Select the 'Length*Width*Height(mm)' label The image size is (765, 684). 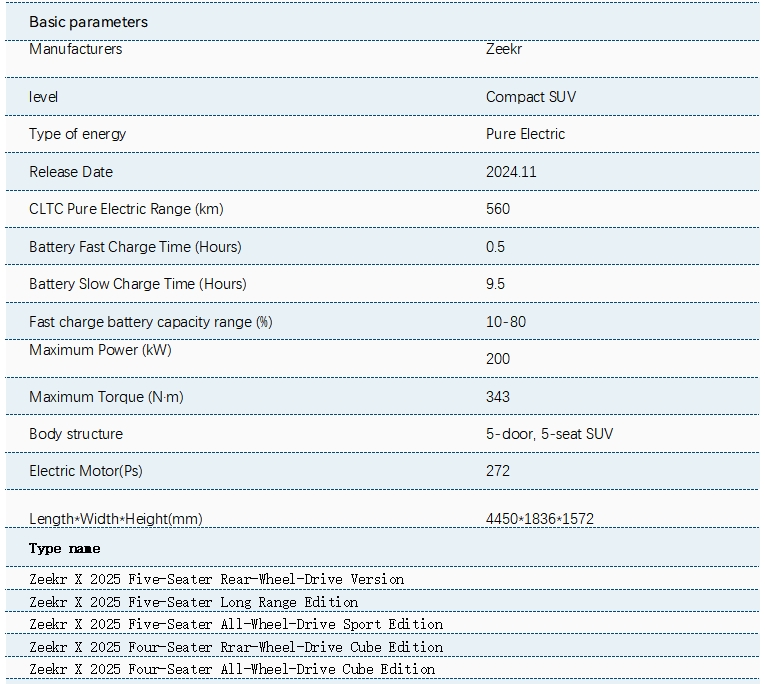click(x=116, y=519)
